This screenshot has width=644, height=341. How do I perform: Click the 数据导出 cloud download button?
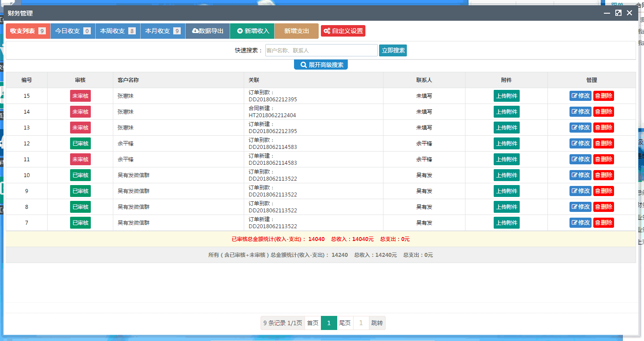[x=208, y=31]
